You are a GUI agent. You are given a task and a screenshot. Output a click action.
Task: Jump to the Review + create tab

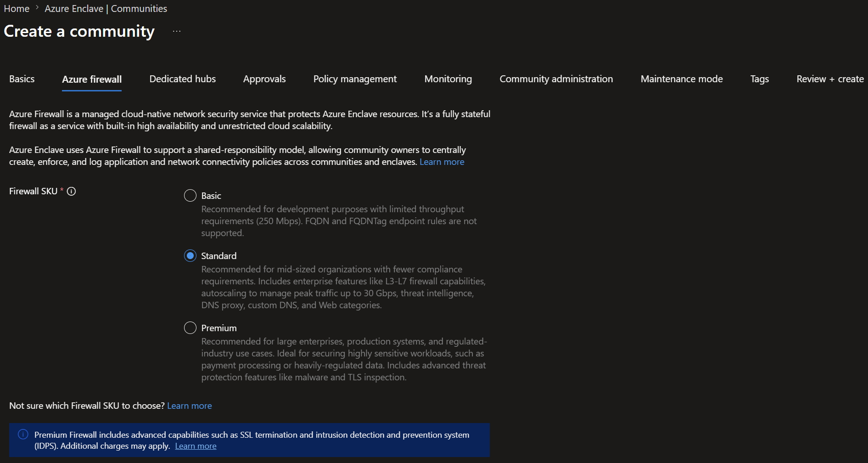click(830, 79)
